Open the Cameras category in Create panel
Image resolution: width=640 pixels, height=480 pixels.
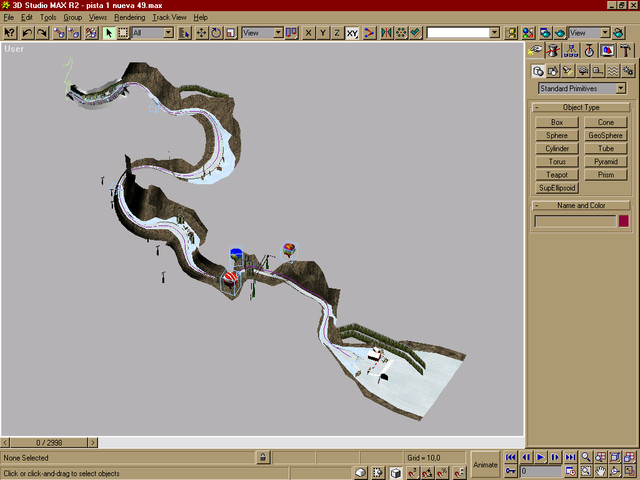pyautogui.click(x=583, y=71)
